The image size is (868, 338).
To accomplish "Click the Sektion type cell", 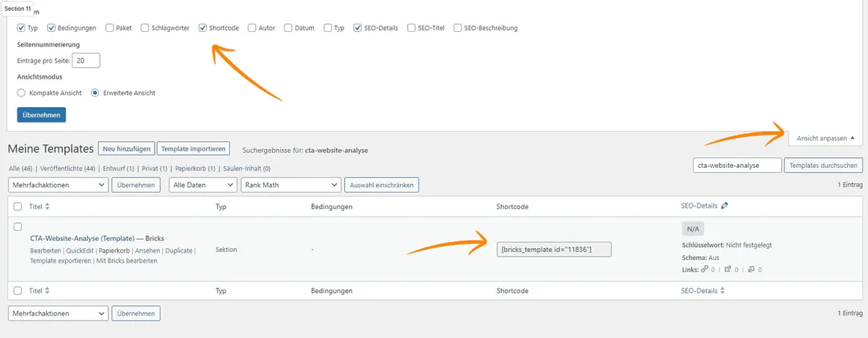I will (227, 249).
